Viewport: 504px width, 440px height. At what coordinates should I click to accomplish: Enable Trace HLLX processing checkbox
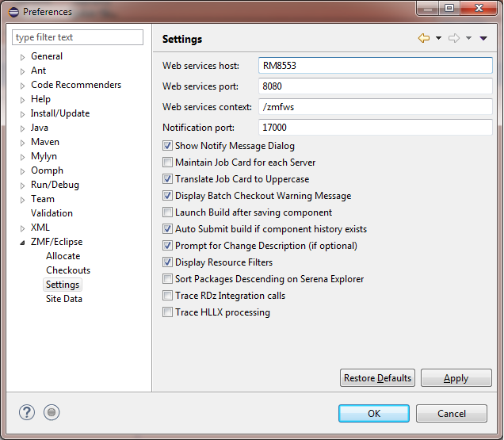pyautogui.click(x=167, y=312)
